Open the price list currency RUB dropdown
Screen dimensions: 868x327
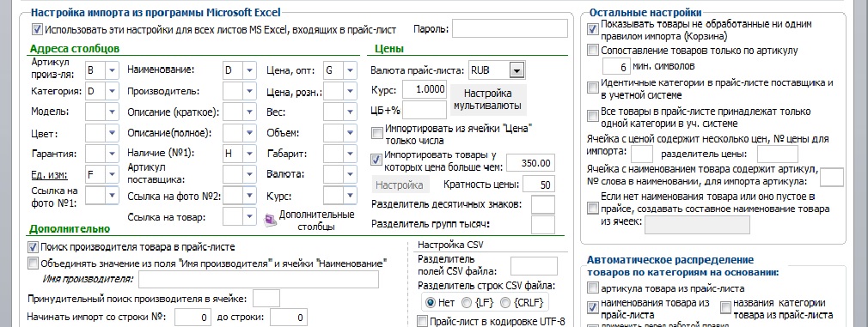pyautogui.click(x=517, y=70)
